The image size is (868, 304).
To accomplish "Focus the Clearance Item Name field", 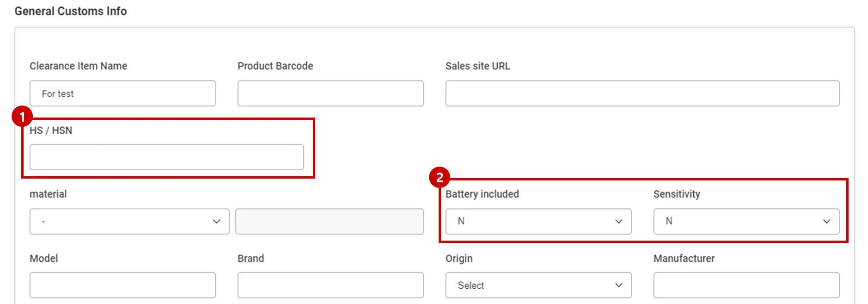I will tap(122, 93).
